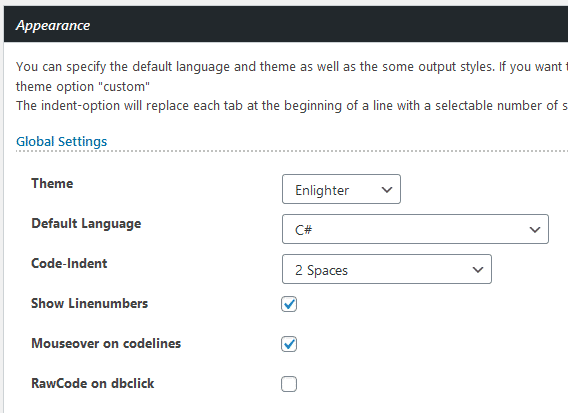Click the Default Language label
Image resolution: width=568 pixels, height=413 pixels.
pyautogui.click(x=86, y=224)
